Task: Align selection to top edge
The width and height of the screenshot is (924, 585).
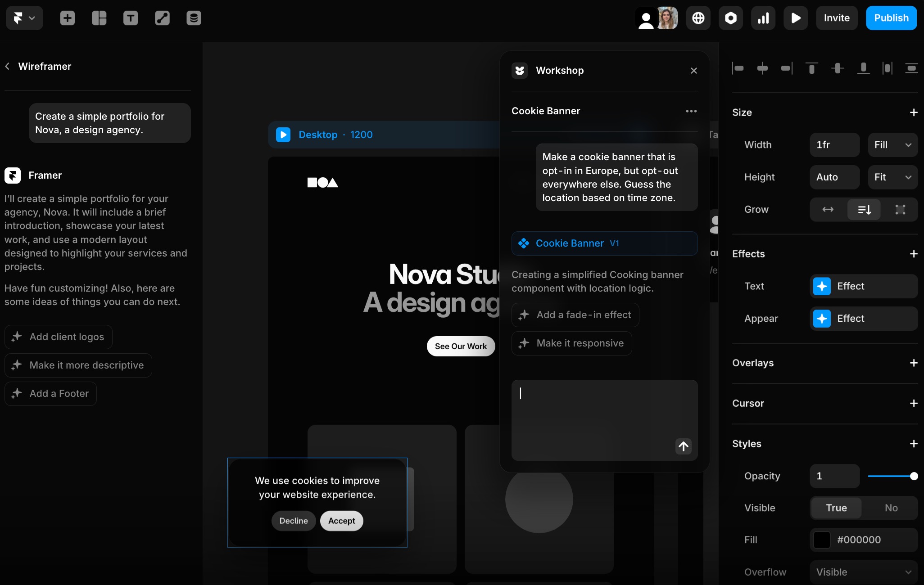Action: pos(811,68)
